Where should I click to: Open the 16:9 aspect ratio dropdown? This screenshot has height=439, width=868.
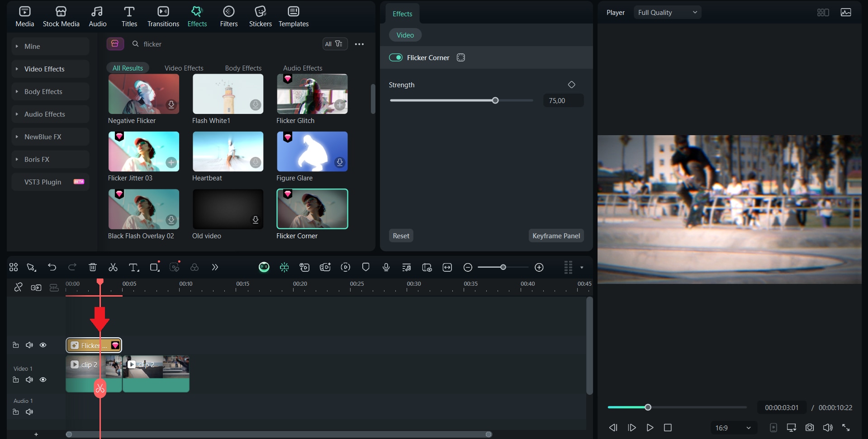[x=733, y=428]
